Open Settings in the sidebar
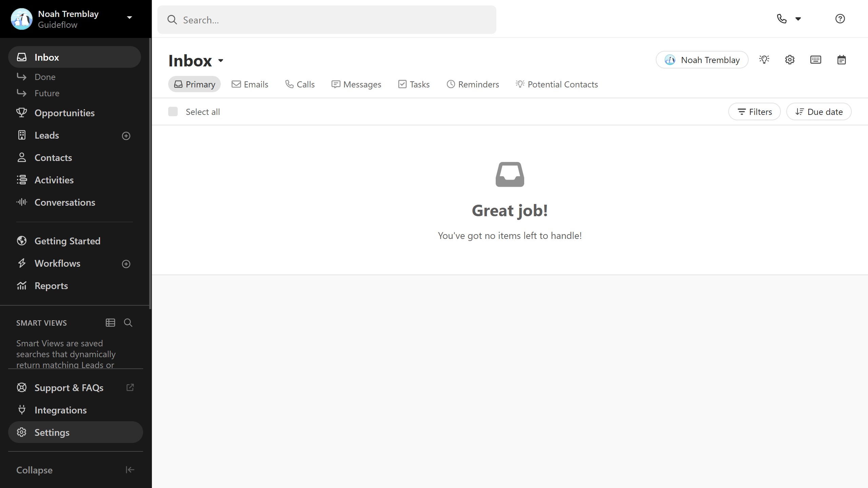Screen dimensions: 868x488 (x=75, y=432)
